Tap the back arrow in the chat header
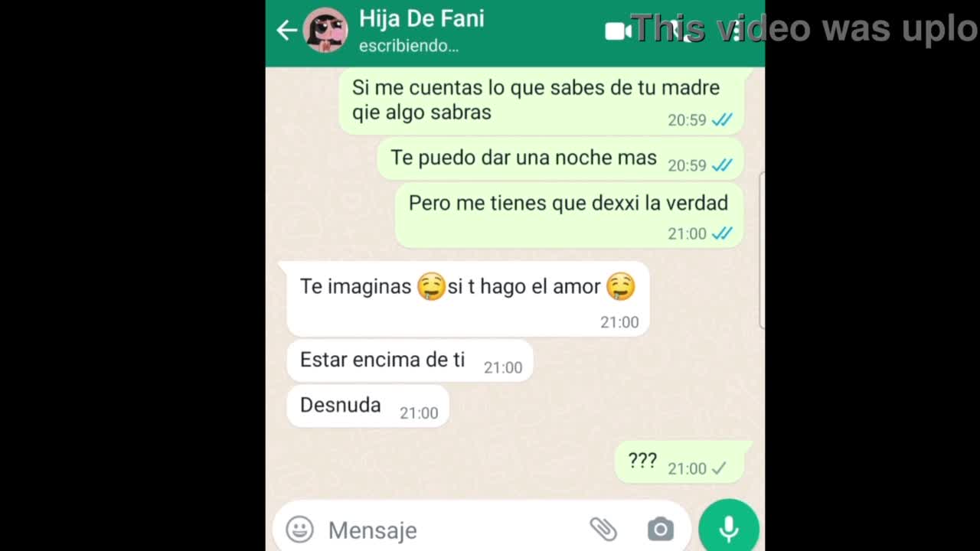Viewport: 980px width, 551px height. (x=286, y=31)
